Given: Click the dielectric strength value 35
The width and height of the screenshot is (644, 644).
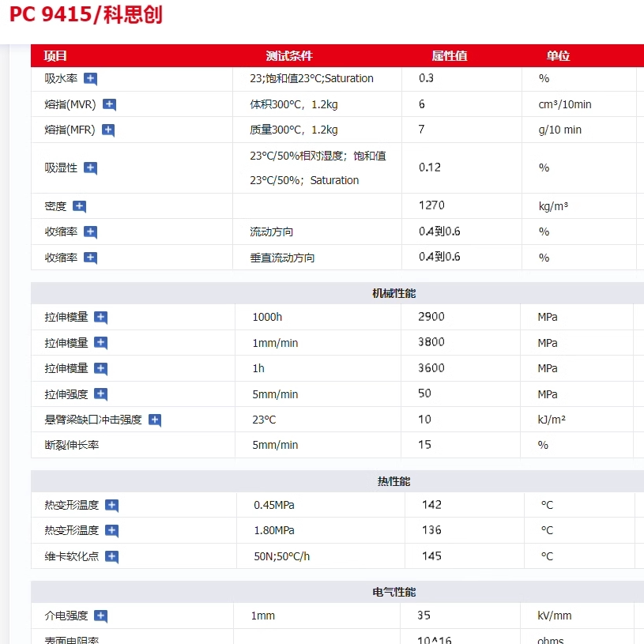Looking at the screenshot, I should point(424,616).
